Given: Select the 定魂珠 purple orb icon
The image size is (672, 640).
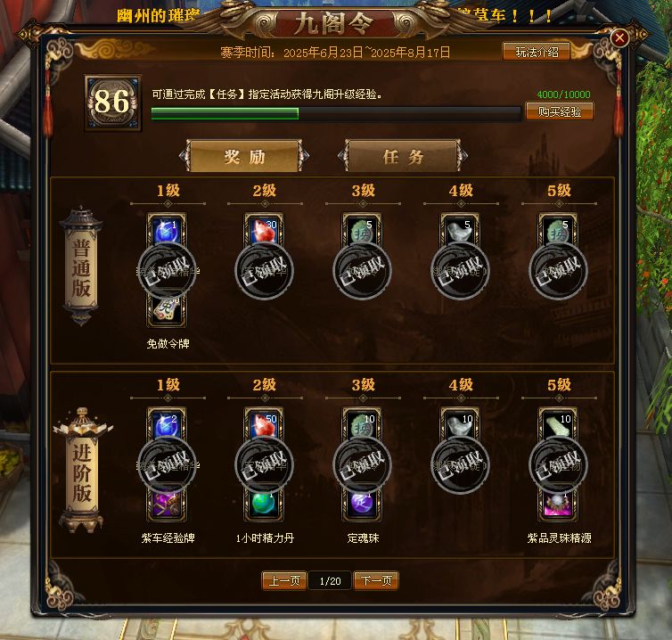Looking at the screenshot, I should (x=362, y=504).
